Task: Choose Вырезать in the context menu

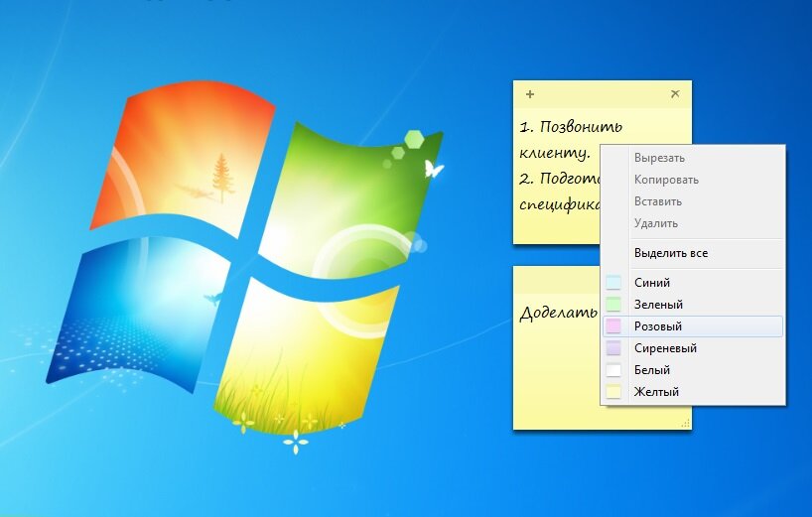Action: click(x=693, y=158)
